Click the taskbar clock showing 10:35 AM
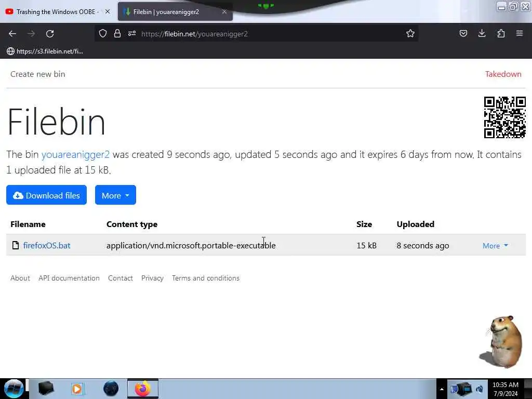Viewport: 532px width, 399px height. (x=505, y=389)
